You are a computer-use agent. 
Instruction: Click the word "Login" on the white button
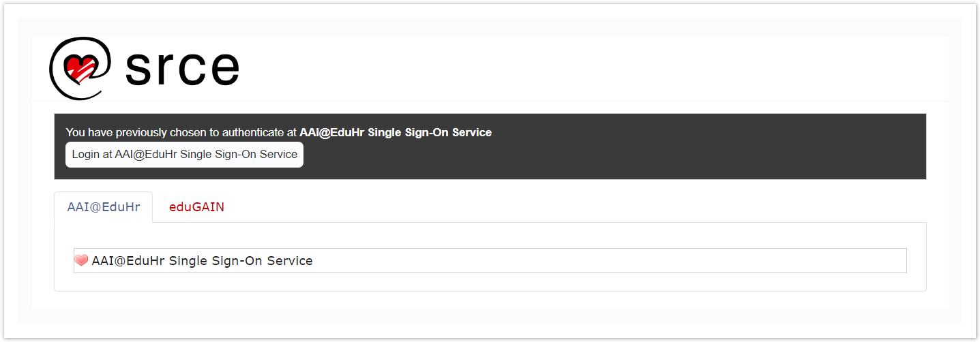86,155
